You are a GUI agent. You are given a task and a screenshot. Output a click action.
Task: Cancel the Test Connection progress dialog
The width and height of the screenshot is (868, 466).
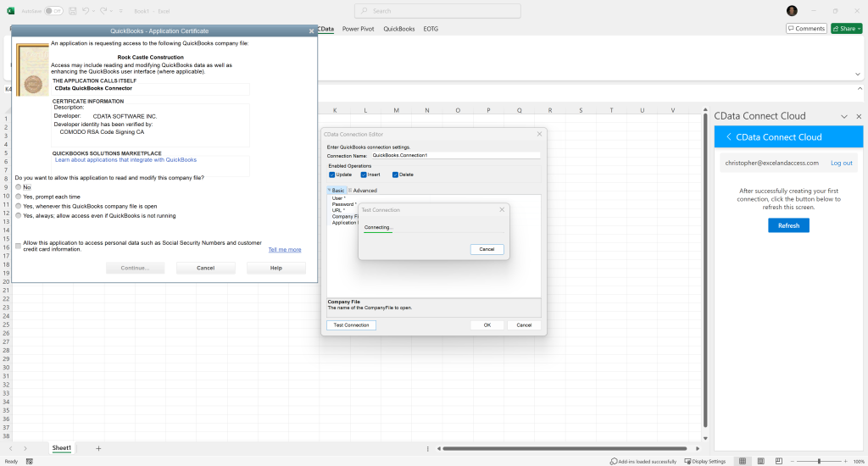[487, 250]
